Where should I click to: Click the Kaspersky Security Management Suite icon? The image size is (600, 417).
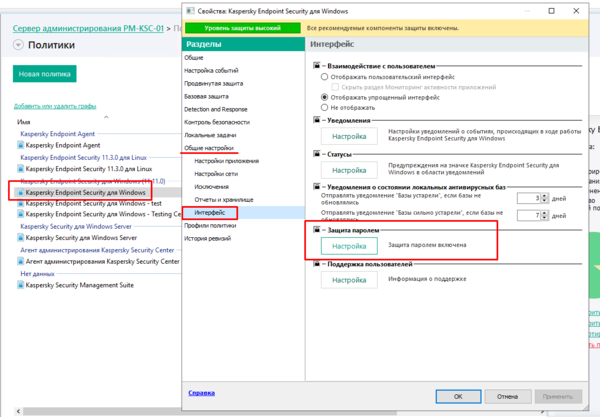click(21, 285)
